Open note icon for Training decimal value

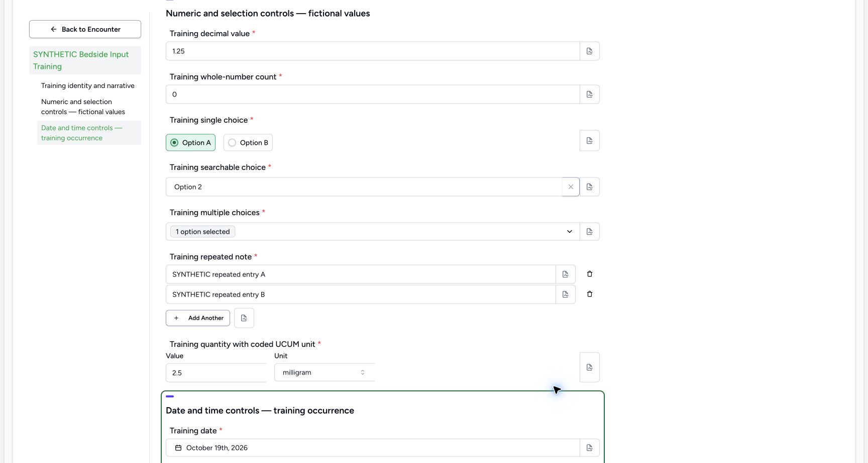coord(590,51)
